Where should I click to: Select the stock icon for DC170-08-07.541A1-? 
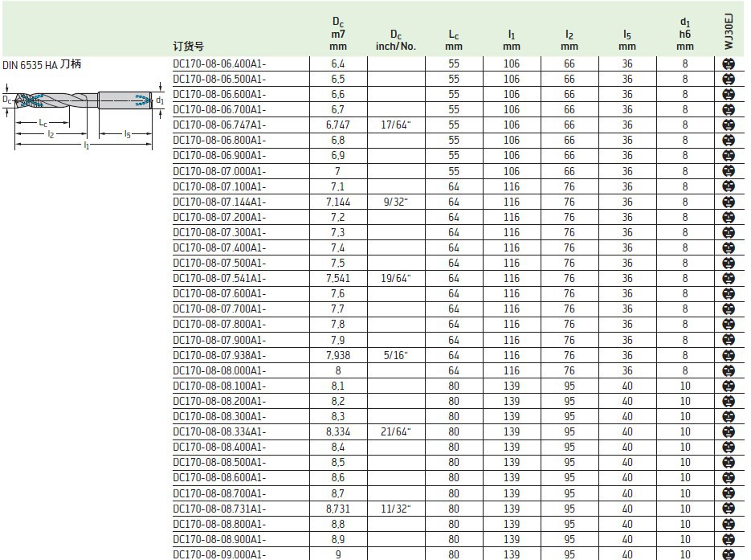[x=728, y=278]
